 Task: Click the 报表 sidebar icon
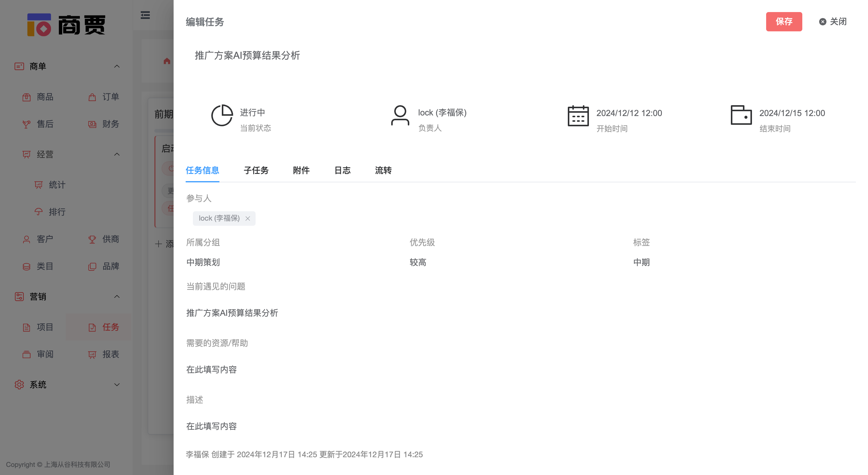pyautogui.click(x=92, y=354)
